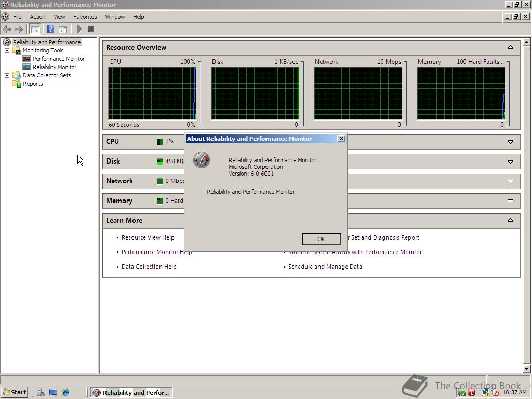
Task: Open the Performance Monitor Help link
Action: pyautogui.click(x=157, y=252)
